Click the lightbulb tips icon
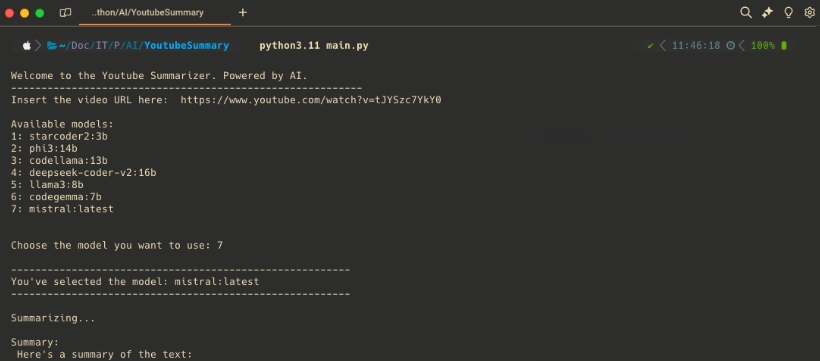 (x=789, y=13)
